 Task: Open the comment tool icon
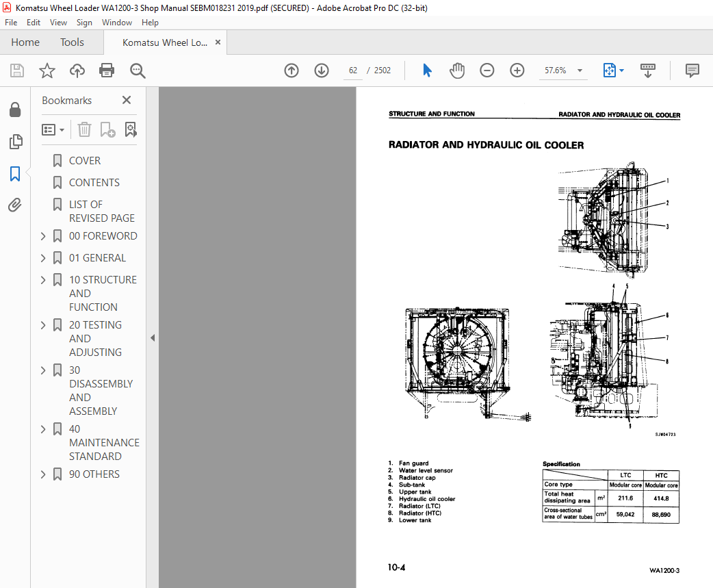click(x=692, y=71)
